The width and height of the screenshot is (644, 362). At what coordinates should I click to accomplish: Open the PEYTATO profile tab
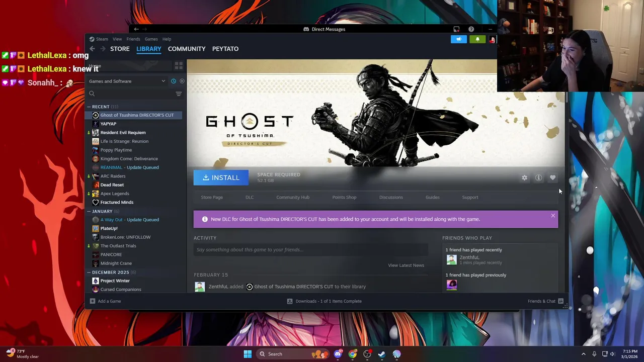(x=225, y=49)
